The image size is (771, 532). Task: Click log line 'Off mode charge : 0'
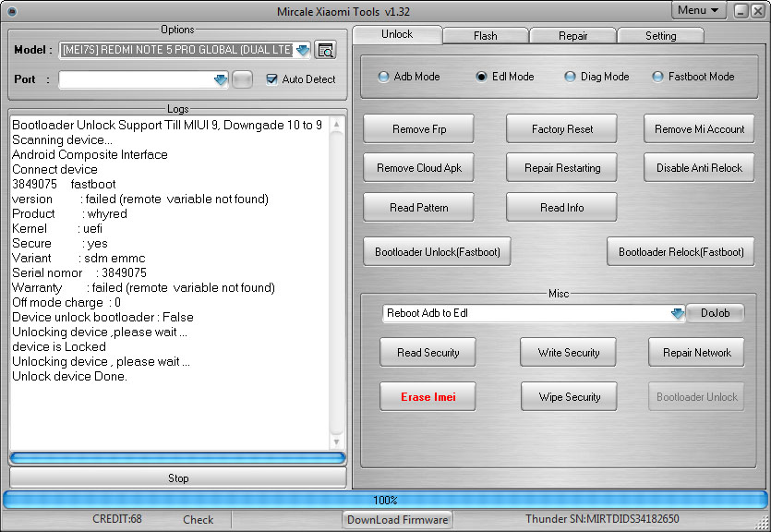[66, 302]
